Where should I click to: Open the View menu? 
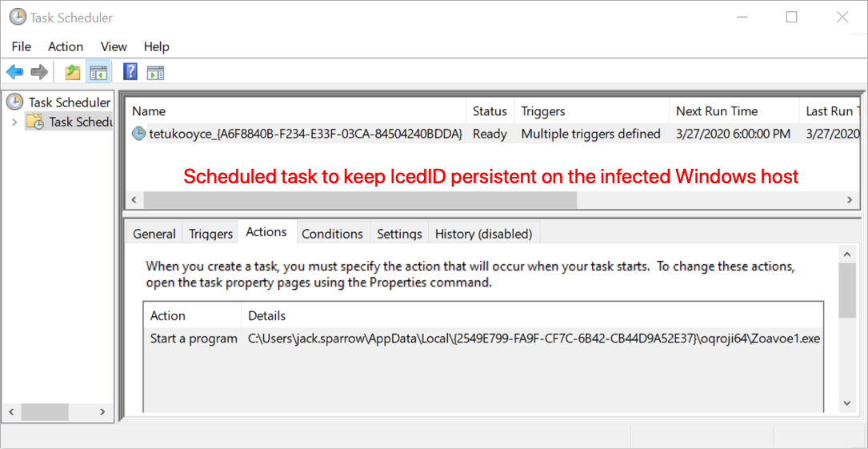[114, 46]
